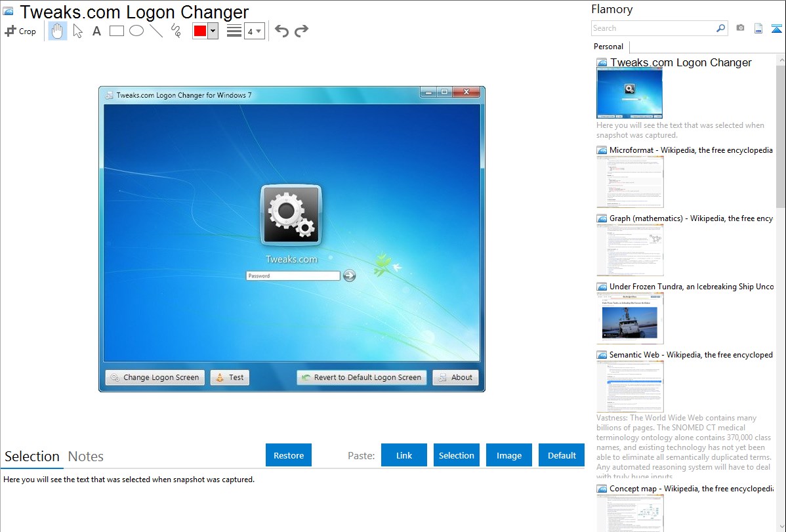Select the Graph (mathematics) Wikipedia title
The width and height of the screenshot is (786, 532).
691,218
